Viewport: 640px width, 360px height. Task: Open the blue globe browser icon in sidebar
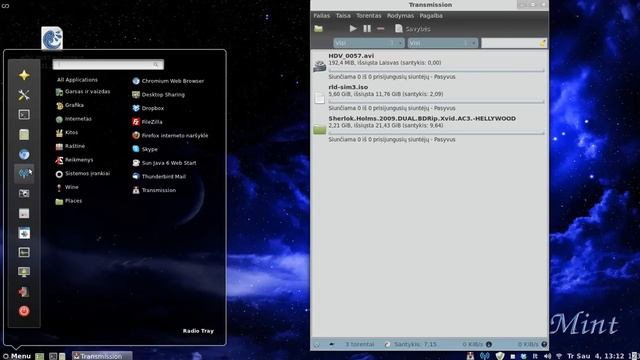click(x=24, y=154)
